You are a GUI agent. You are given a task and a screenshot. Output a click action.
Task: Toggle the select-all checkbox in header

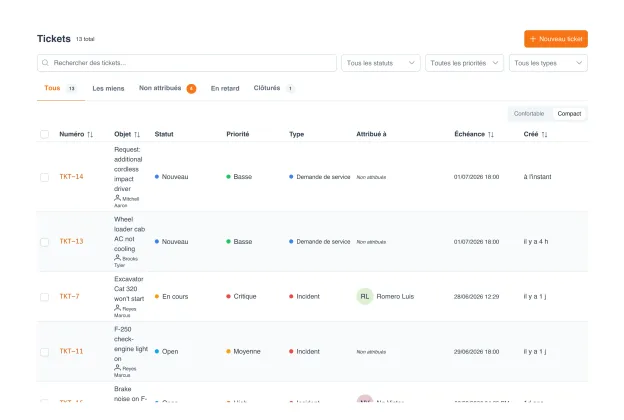(45, 135)
